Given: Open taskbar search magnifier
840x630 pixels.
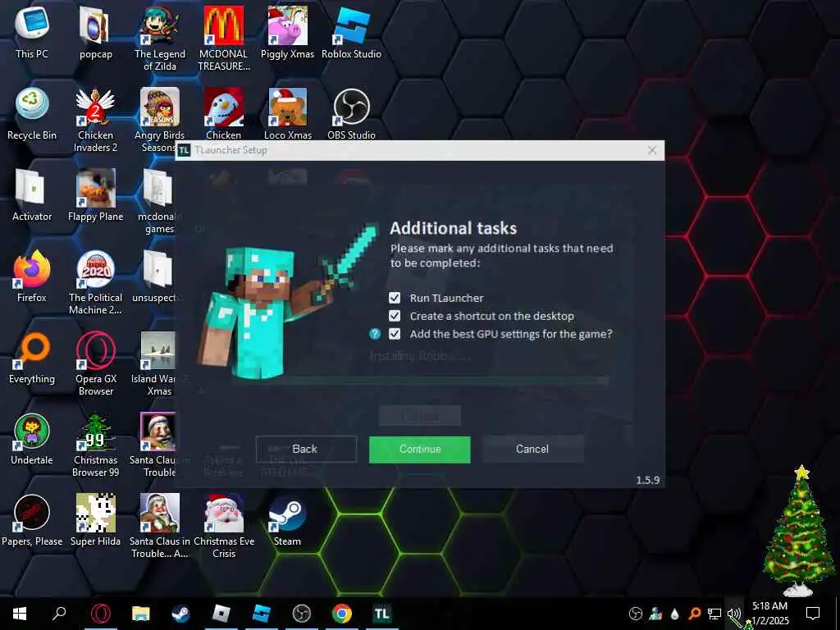Looking at the screenshot, I should [59, 614].
